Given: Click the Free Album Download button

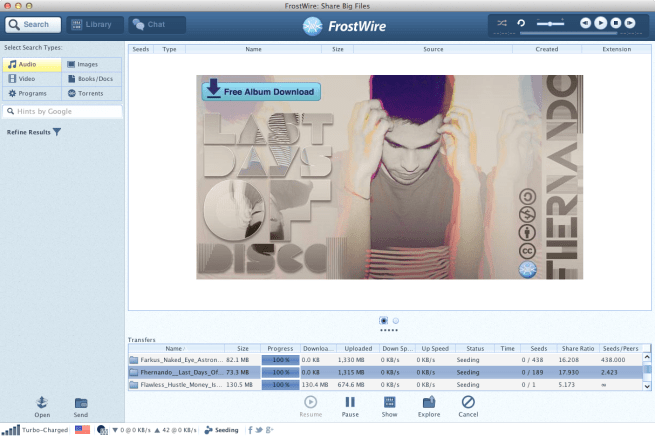Looking at the screenshot, I should (x=260, y=92).
